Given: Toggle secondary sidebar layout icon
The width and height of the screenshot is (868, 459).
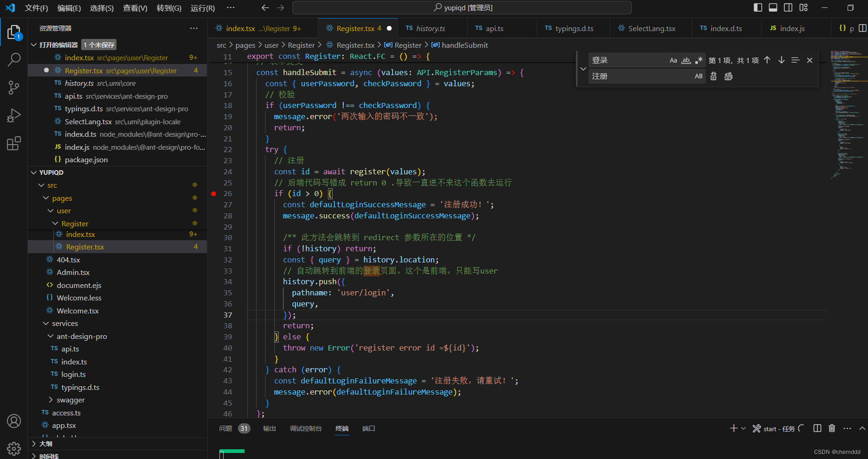Looking at the screenshot, I should point(788,7).
